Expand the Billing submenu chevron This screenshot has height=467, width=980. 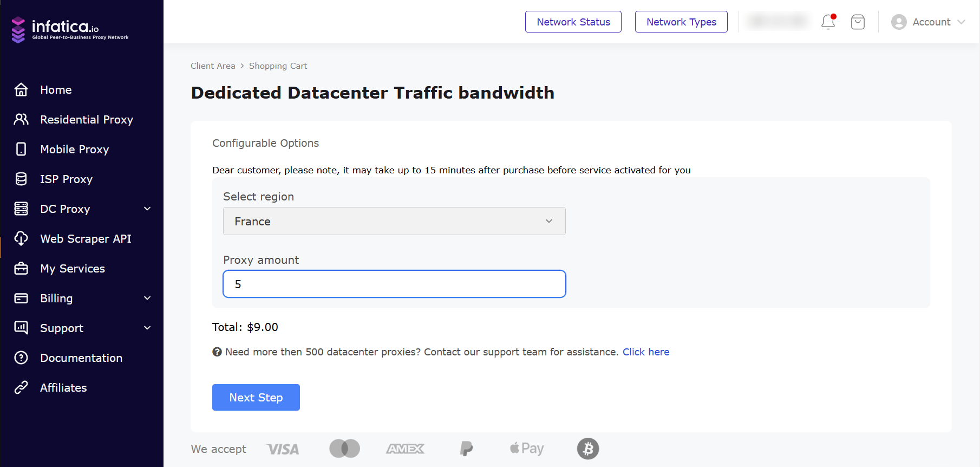tap(147, 298)
